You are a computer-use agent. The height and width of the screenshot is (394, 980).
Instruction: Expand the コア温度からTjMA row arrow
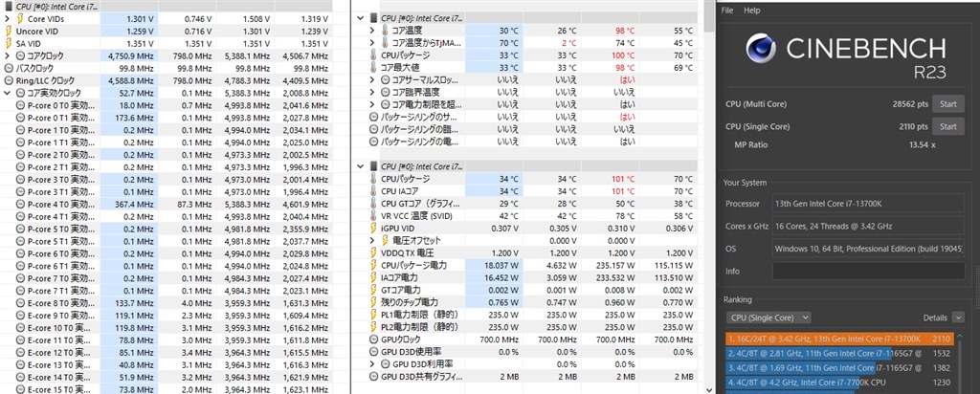374,43
